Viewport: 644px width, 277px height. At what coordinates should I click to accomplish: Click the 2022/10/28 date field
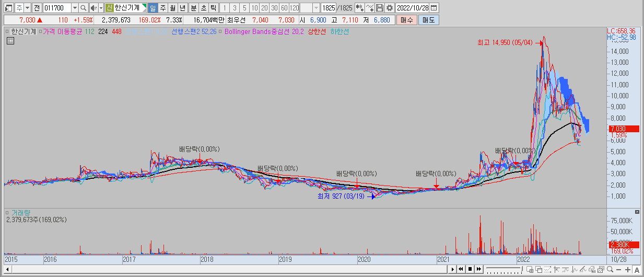412,8
